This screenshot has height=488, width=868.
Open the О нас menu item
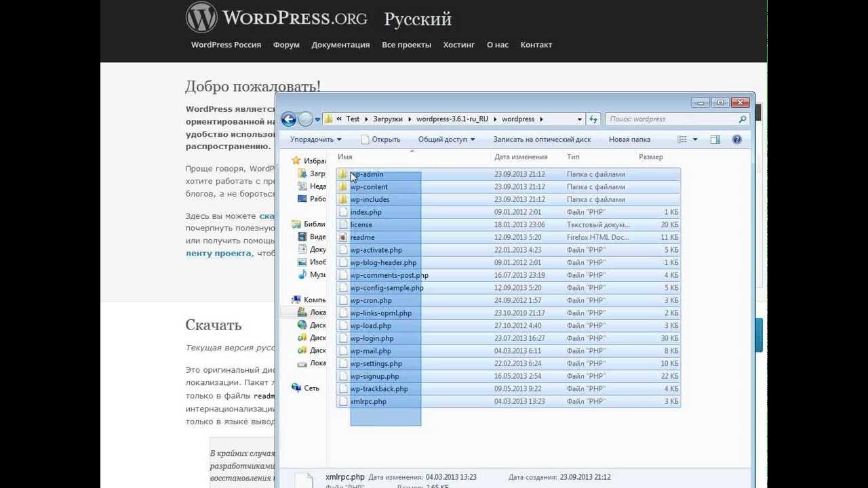coord(497,45)
